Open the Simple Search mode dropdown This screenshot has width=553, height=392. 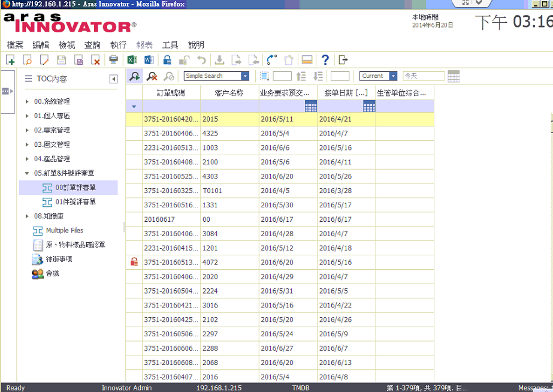[245, 76]
